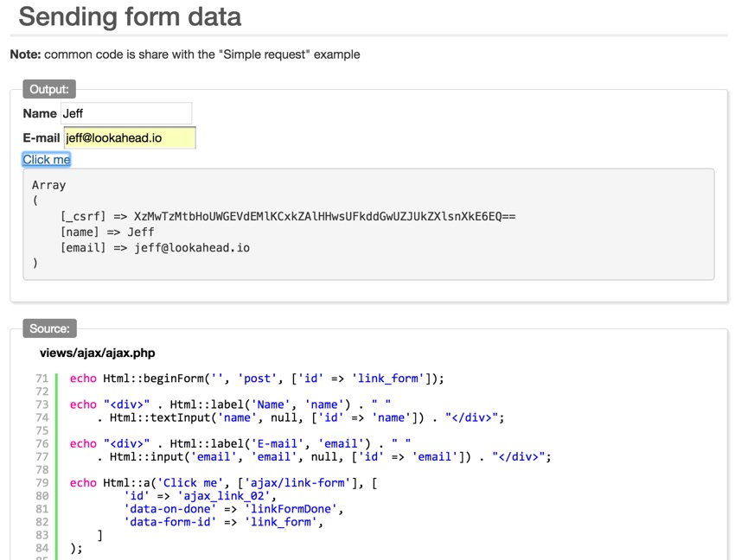Click the "[name] => Jeff" output line
This screenshot has width=735, height=560.
107,232
